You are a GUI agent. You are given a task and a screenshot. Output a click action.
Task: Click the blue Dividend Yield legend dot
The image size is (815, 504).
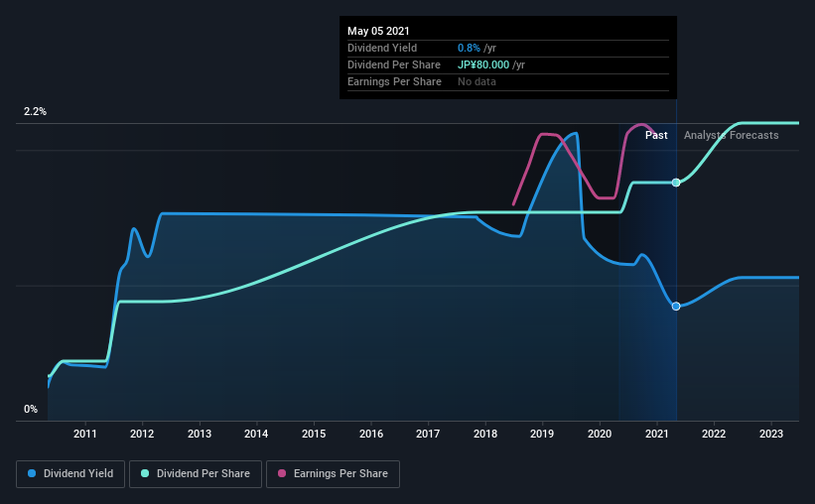coord(32,473)
